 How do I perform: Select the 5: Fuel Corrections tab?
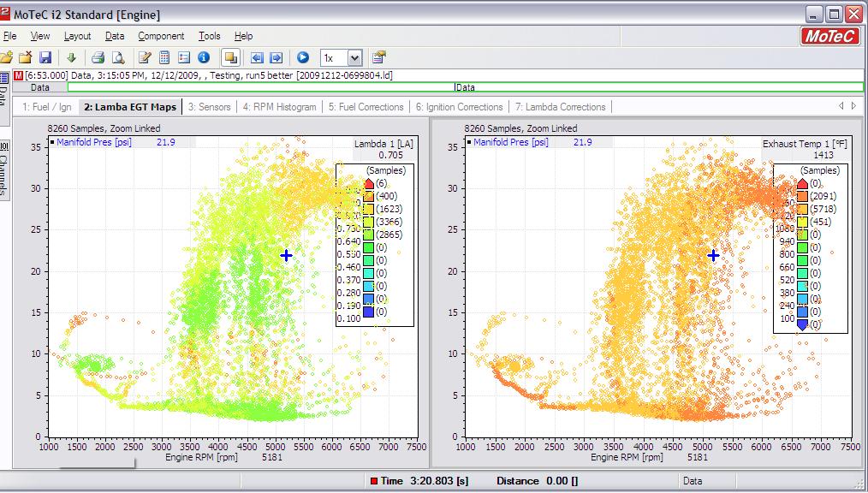pyautogui.click(x=366, y=107)
